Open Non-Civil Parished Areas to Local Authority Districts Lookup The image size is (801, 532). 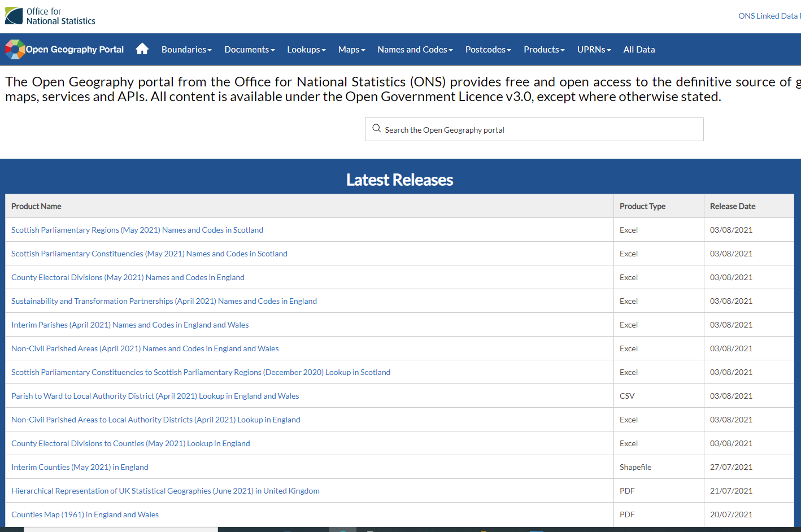pyautogui.click(x=156, y=420)
